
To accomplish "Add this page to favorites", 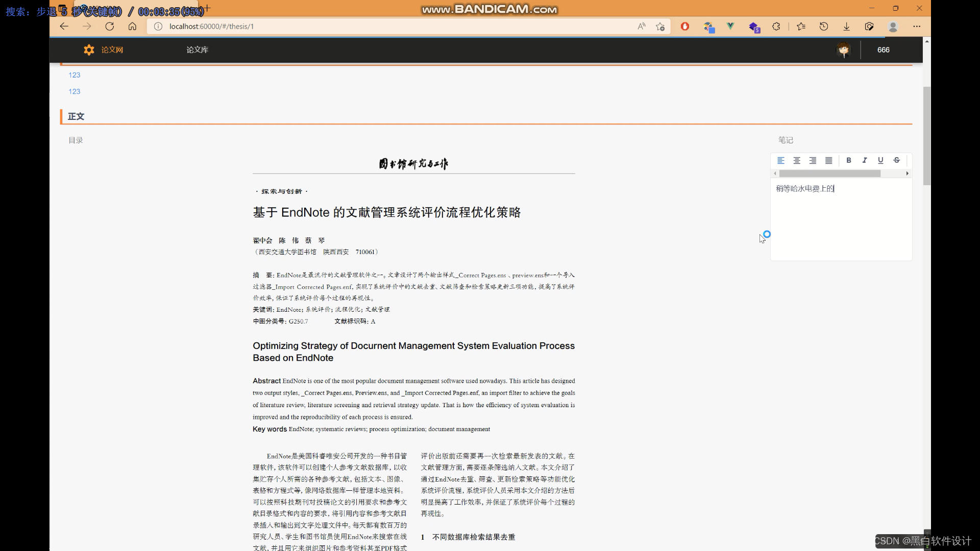I will pyautogui.click(x=660, y=27).
